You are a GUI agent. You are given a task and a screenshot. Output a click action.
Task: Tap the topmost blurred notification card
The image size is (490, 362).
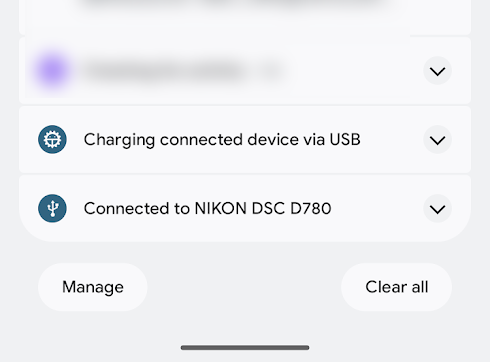pos(245,17)
